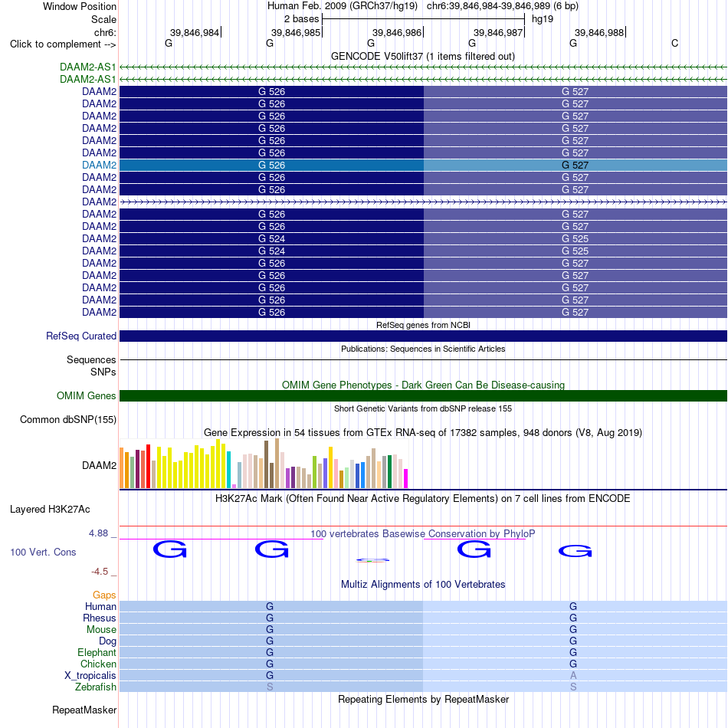
Task: Select the Human alignment row label
Action: coord(100,606)
